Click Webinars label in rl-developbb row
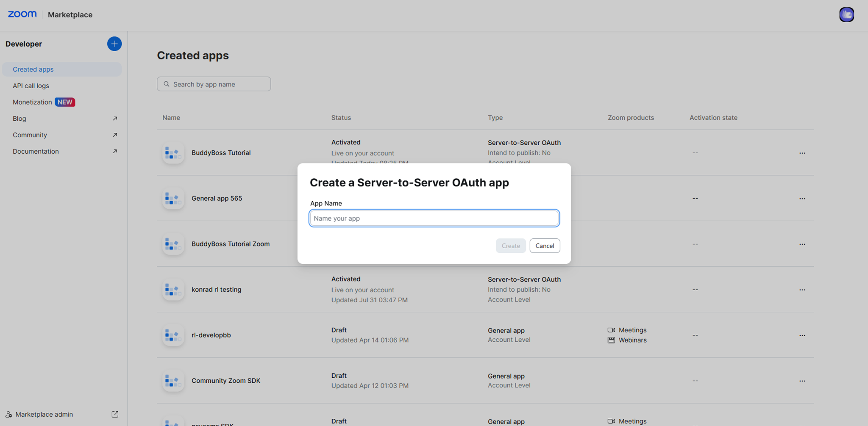Screen dimensions: 868x426 pyautogui.click(x=632, y=340)
